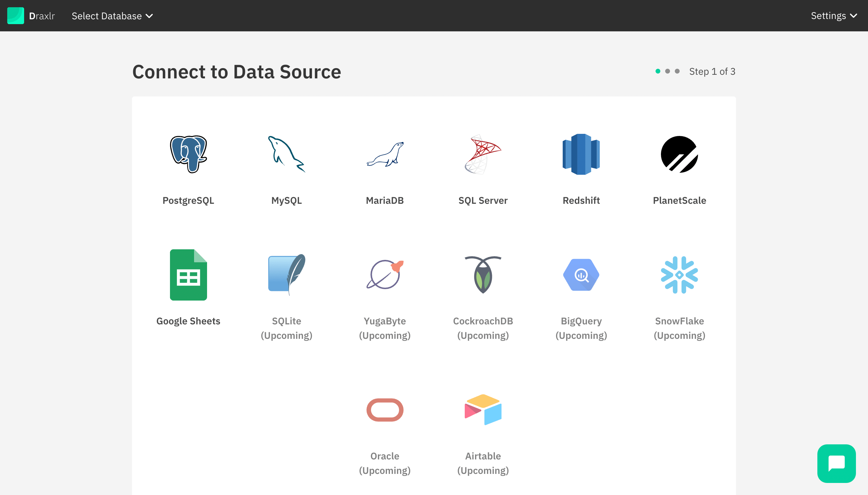Click the SQLite (Upcoming) label

click(x=287, y=328)
